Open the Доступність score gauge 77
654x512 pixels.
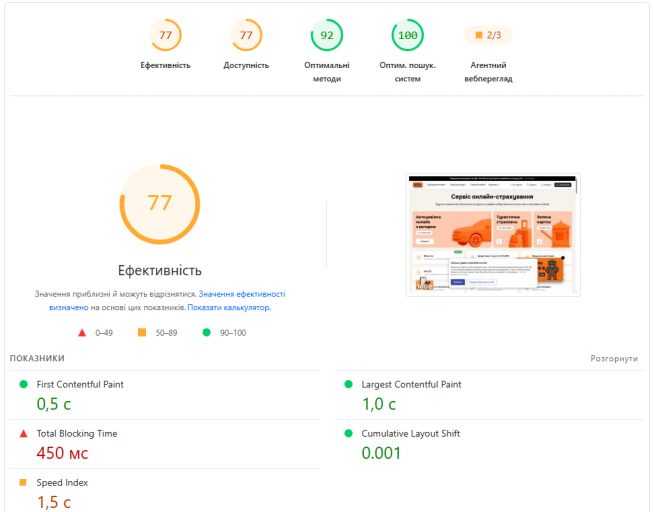(246, 35)
